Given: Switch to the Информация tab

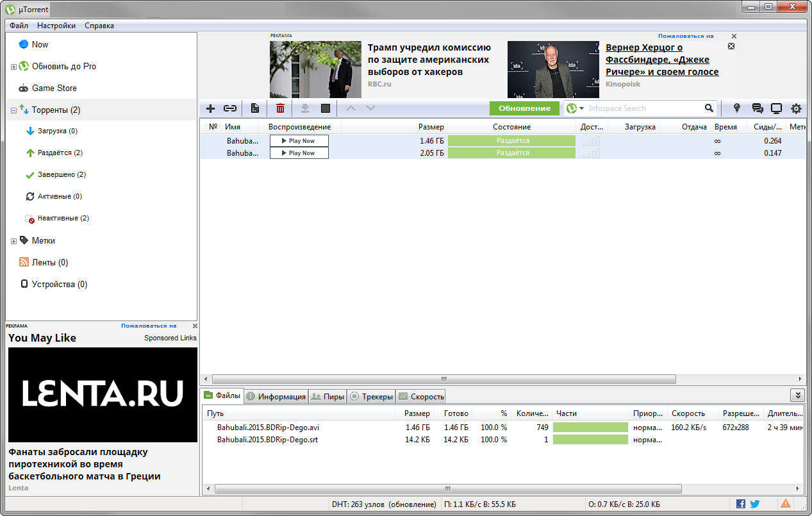Looking at the screenshot, I should click(x=276, y=396).
